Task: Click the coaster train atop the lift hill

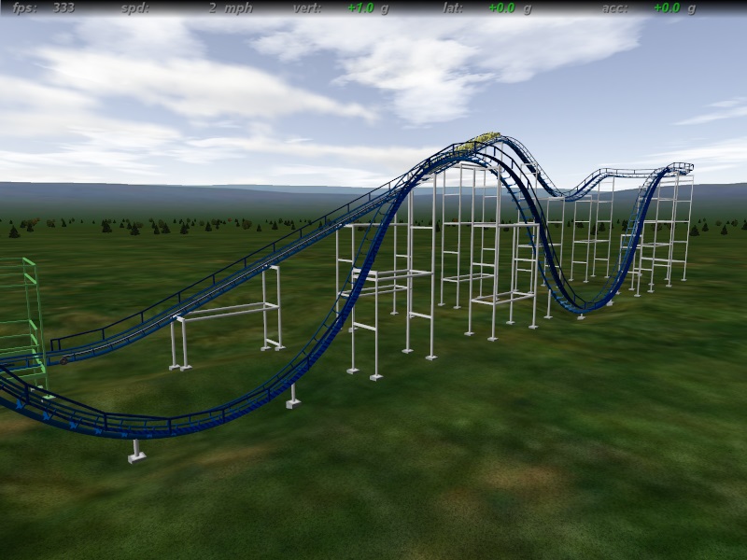Action: pyautogui.click(x=483, y=139)
